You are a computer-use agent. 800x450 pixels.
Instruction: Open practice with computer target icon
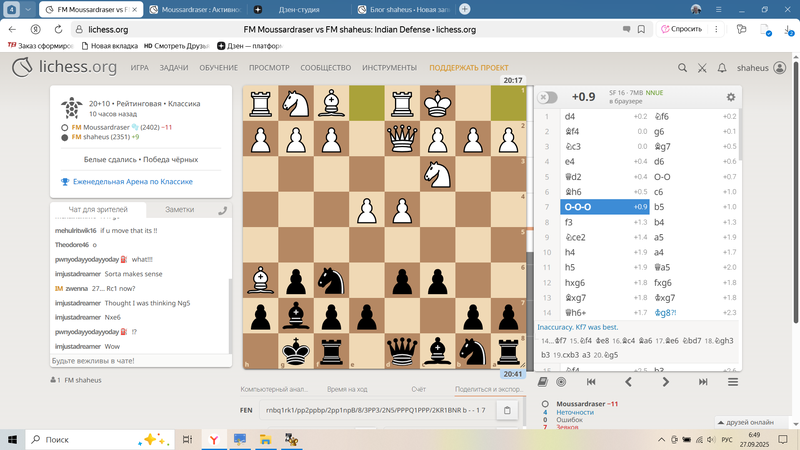(561, 382)
